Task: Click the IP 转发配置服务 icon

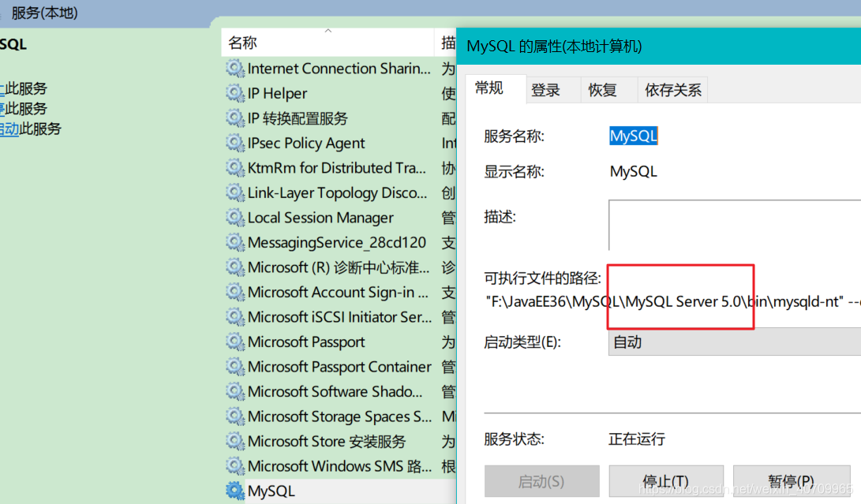Action: pyautogui.click(x=234, y=118)
